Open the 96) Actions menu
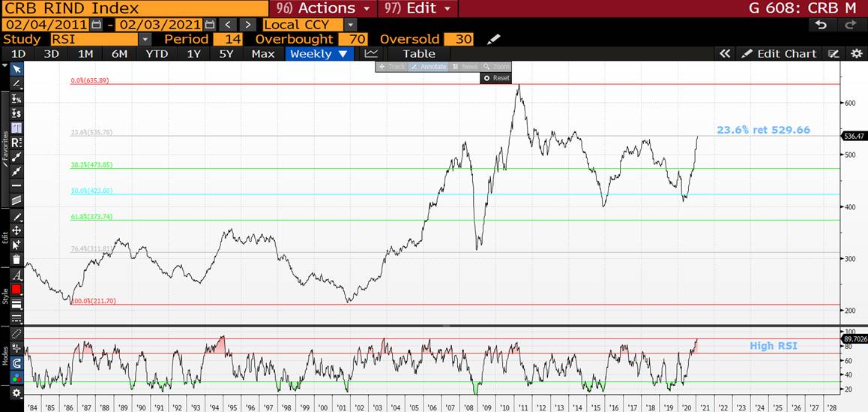The width and height of the screenshot is (868, 412). [x=323, y=8]
